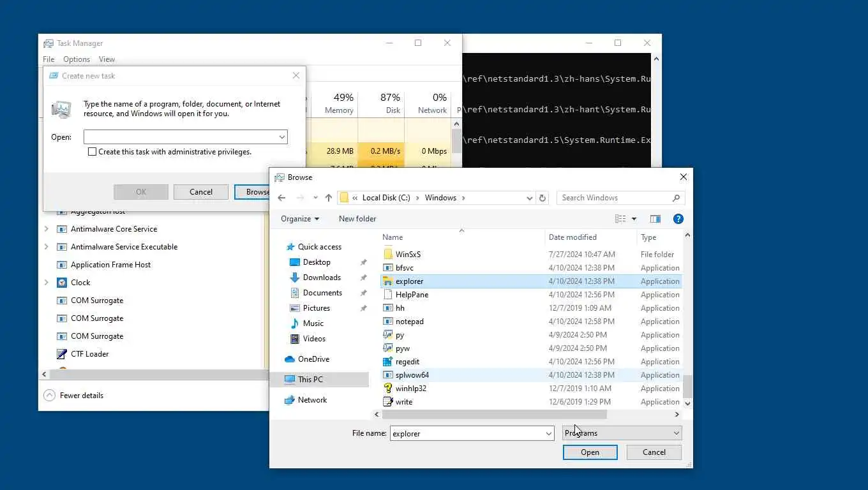This screenshot has height=490, width=868.
Task: Click the CTF Loader icon in Task Manager
Action: [62, 354]
